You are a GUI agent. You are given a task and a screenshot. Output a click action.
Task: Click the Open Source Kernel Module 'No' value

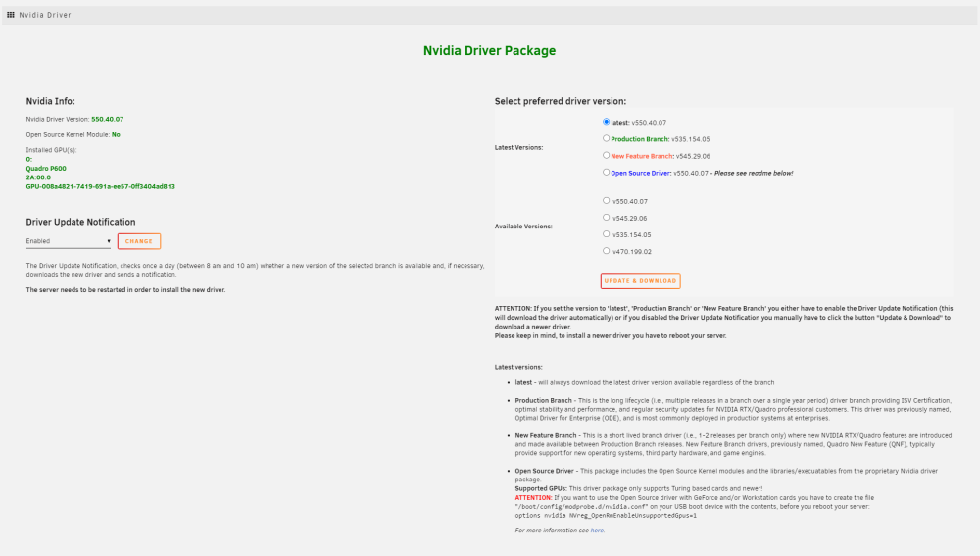click(x=116, y=134)
